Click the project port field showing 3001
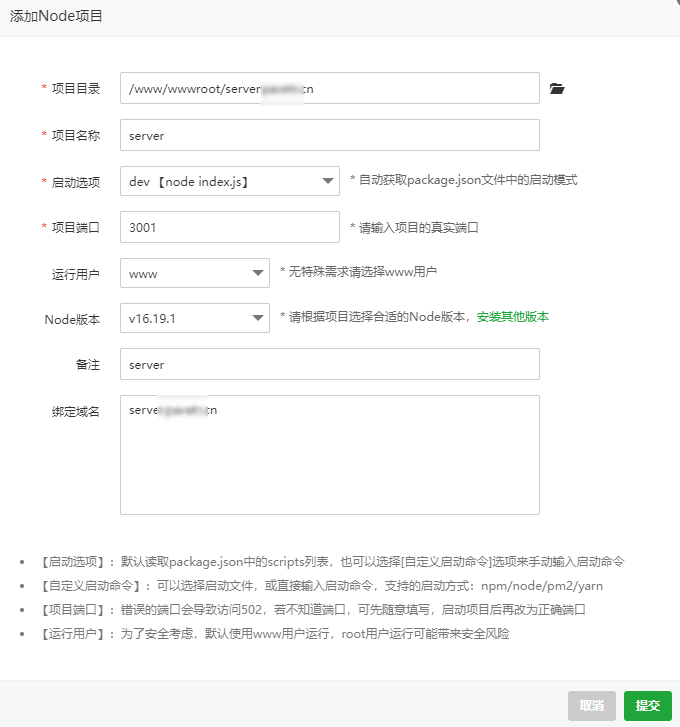 click(x=229, y=227)
